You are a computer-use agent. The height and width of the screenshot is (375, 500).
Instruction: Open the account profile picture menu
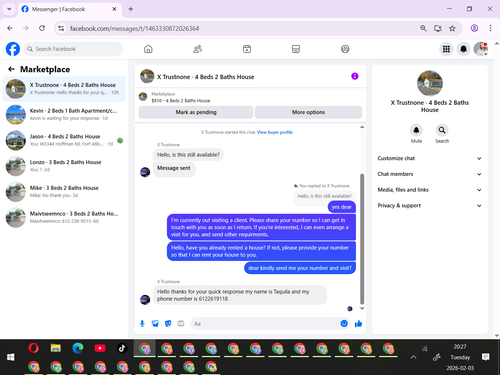click(481, 49)
